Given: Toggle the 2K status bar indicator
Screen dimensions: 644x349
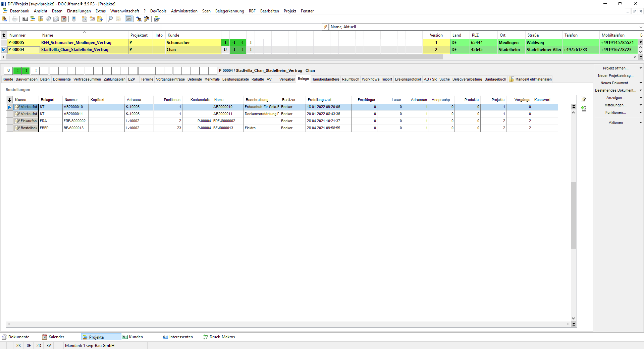Looking at the screenshot, I should point(18,345).
